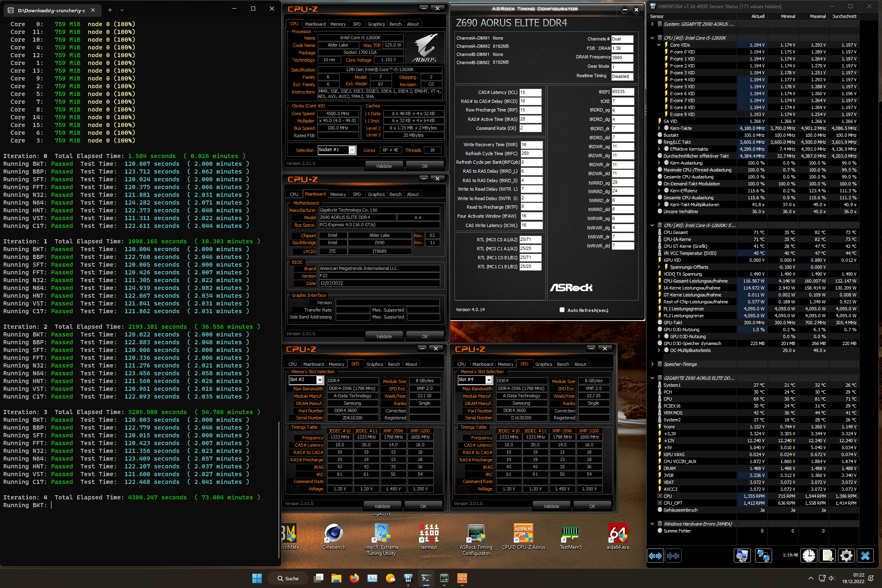This screenshot has width=882, height=588.
Task: Click Terminal icon in taskbar
Action: coord(426,578)
